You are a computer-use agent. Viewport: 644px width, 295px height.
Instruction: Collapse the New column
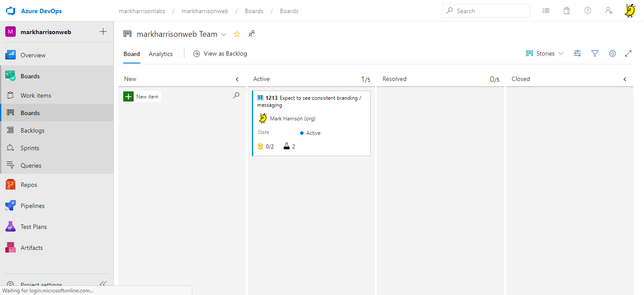pyautogui.click(x=237, y=79)
